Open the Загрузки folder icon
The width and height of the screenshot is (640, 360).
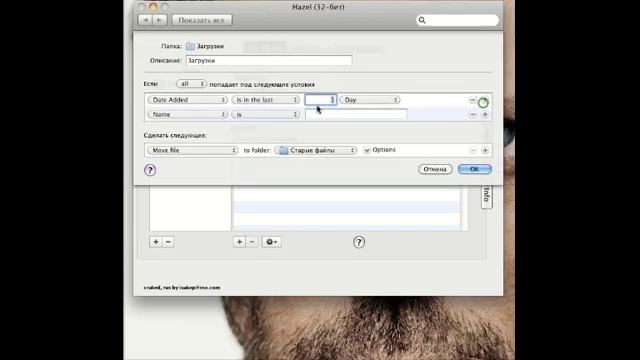190,46
